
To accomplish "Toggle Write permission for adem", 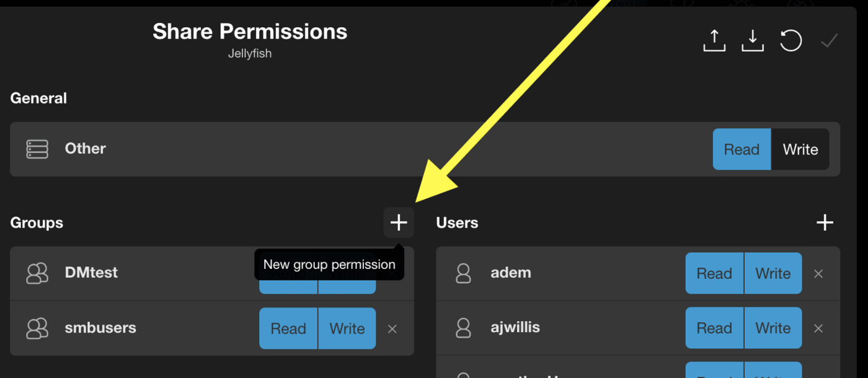I will point(773,273).
